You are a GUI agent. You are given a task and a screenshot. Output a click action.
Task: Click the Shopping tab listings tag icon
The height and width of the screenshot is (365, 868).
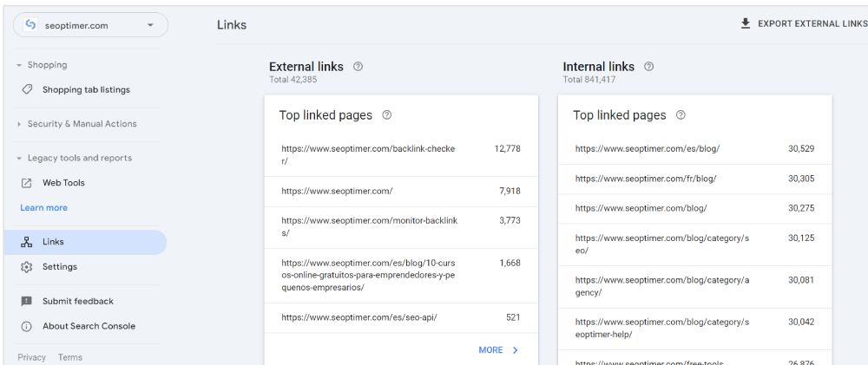[x=27, y=89]
